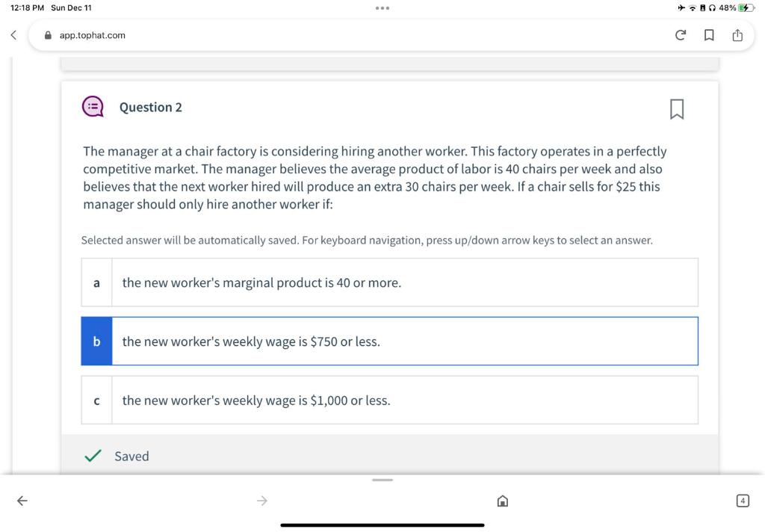The width and height of the screenshot is (765, 532).
Task: Tap the forward arrow in the bottom bar
Action: (262, 501)
